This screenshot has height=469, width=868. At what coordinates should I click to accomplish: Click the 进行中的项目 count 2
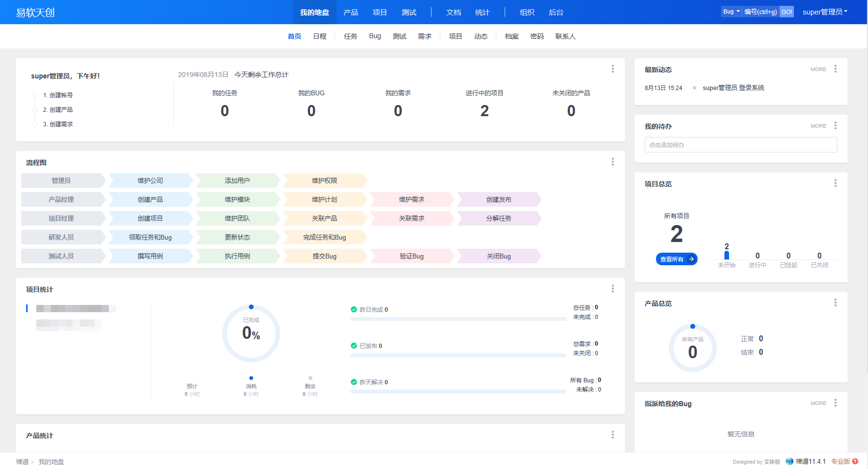coord(485,111)
